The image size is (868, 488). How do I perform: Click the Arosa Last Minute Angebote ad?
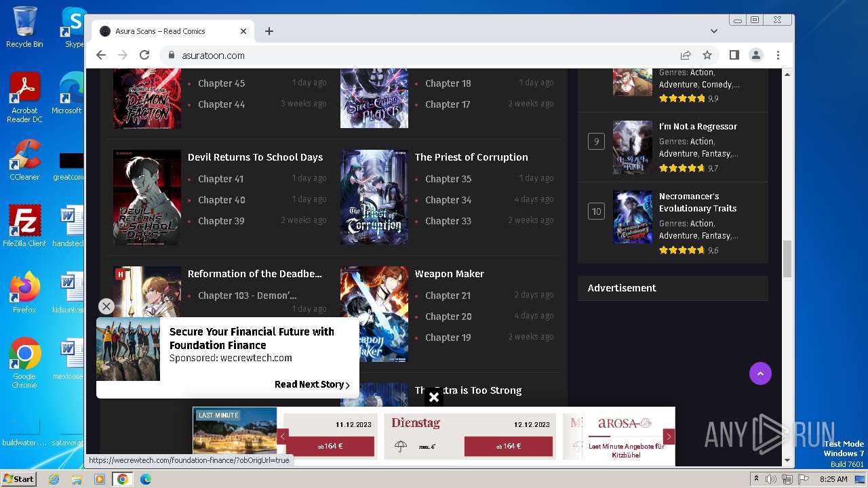(626, 436)
